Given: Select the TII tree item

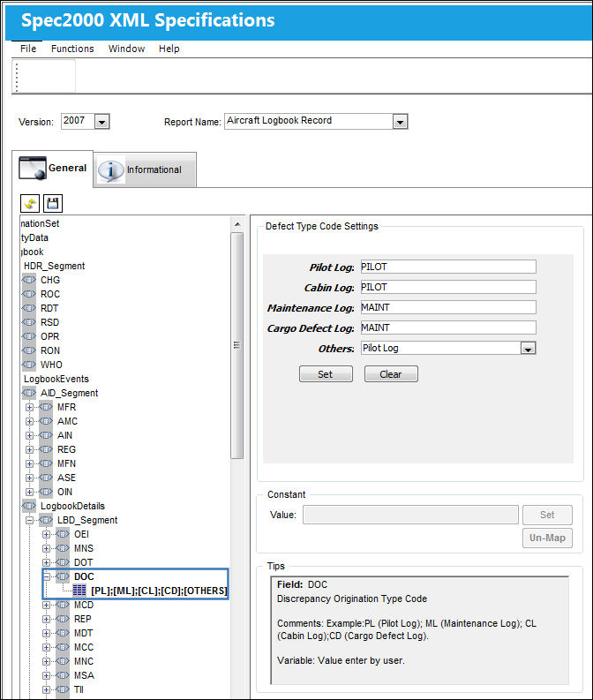Looking at the screenshot, I should pos(79,689).
